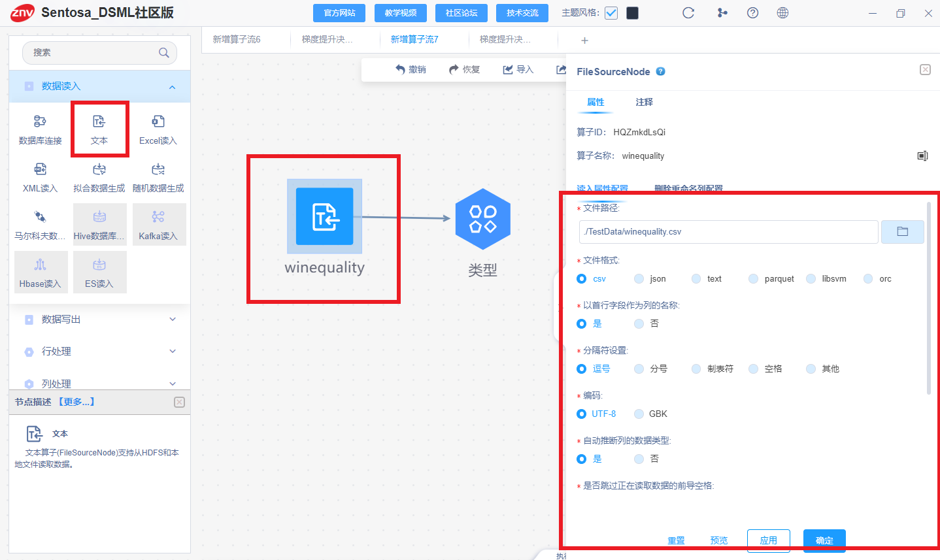Select GBK encoding radio
The width and height of the screenshot is (940, 560).
pos(639,414)
